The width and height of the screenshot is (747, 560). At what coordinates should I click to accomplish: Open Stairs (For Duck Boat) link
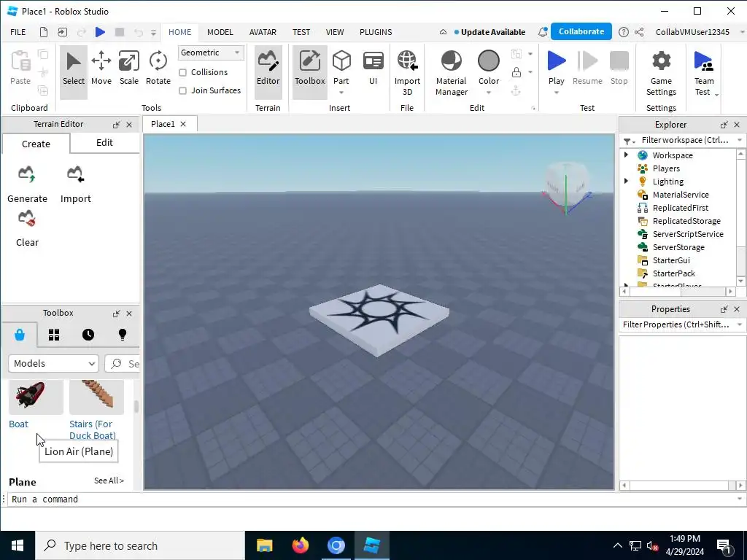point(93,429)
